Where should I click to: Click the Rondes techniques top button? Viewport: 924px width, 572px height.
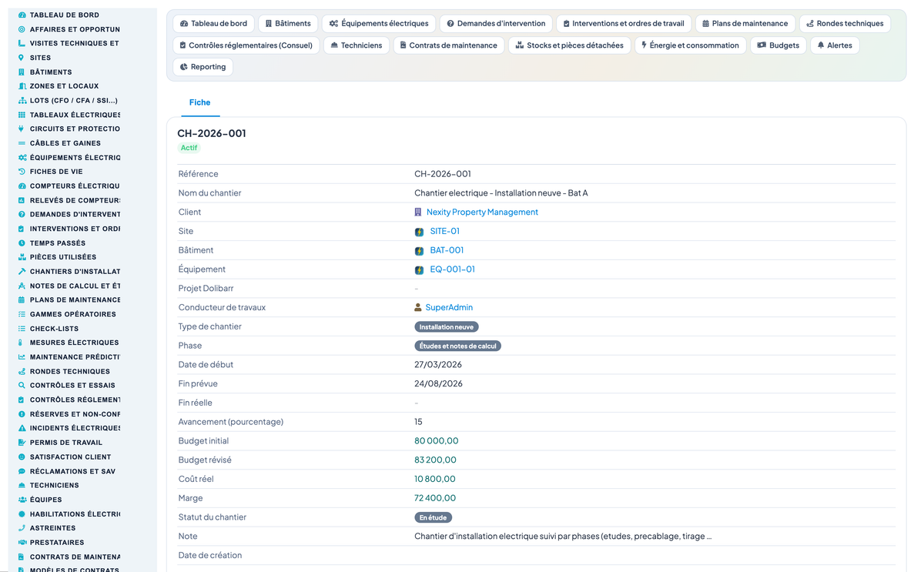point(845,24)
